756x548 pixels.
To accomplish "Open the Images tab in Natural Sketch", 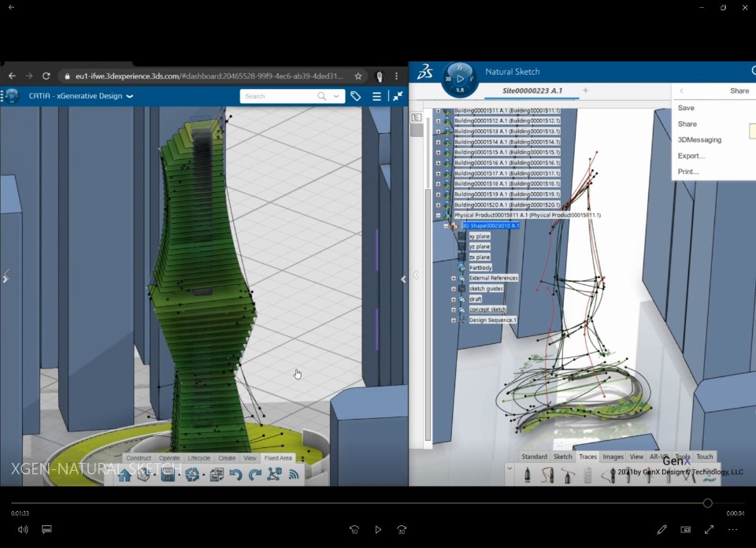I will click(613, 457).
